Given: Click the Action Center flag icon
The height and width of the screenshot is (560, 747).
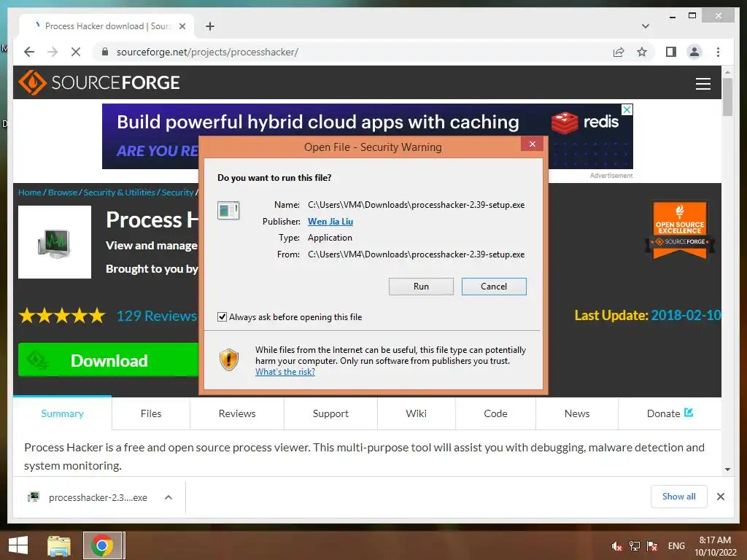Looking at the screenshot, I should [652, 545].
